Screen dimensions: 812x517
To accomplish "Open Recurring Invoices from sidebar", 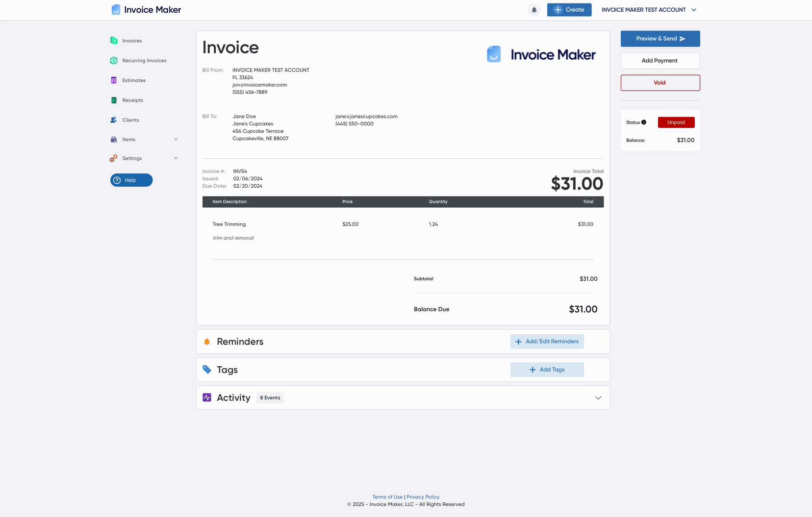I will point(144,61).
